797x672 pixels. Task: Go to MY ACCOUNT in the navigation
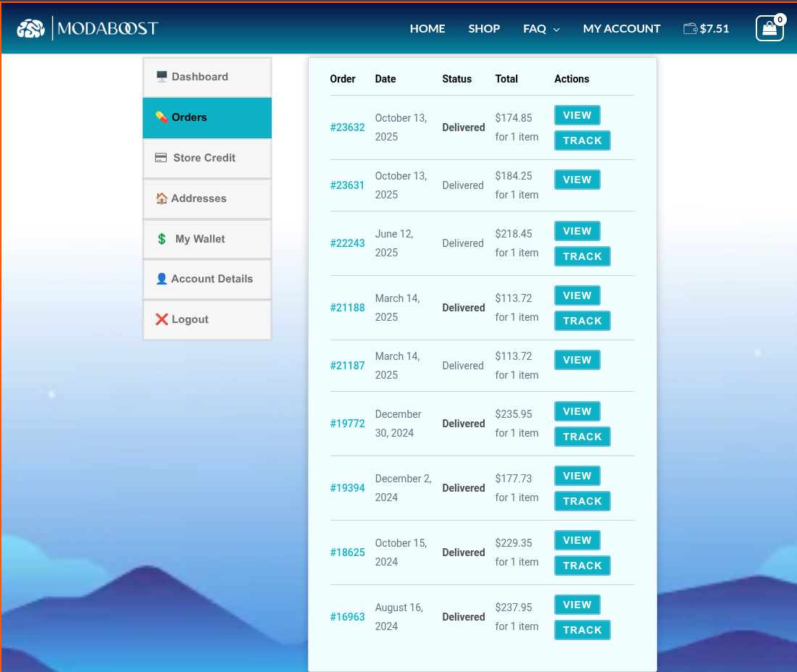pyautogui.click(x=622, y=28)
